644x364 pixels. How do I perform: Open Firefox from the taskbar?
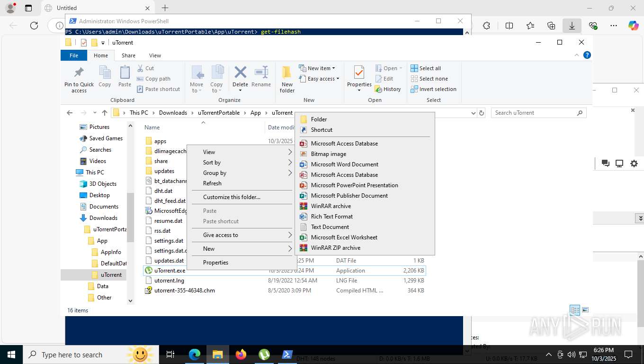tap(241, 355)
